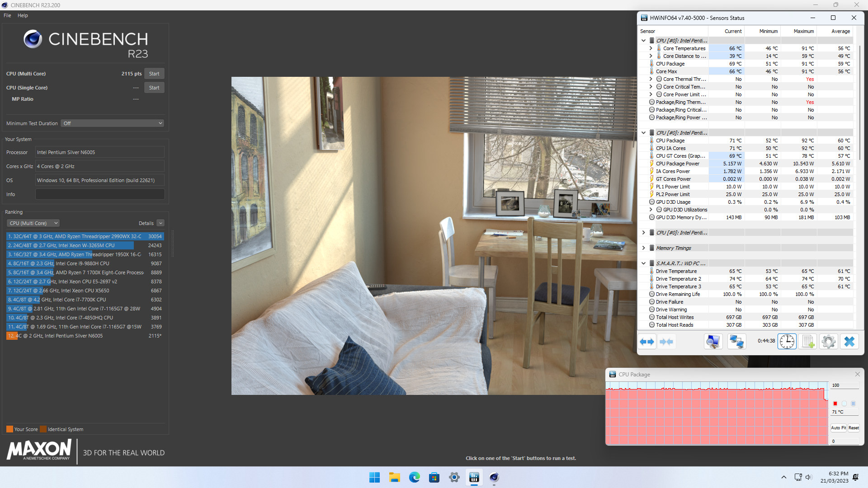Click the collapse columns arrows icon in HWiNFO
868x488 pixels.
click(666, 342)
